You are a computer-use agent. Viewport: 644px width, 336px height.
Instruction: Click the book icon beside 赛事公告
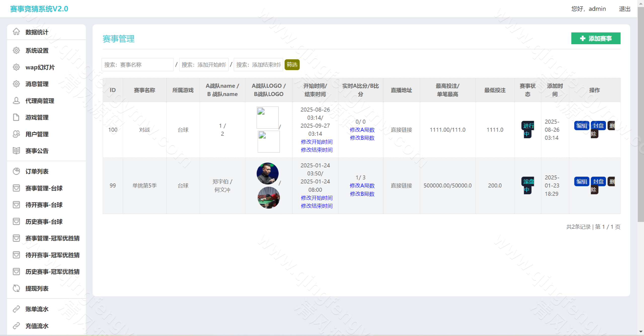point(16,151)
